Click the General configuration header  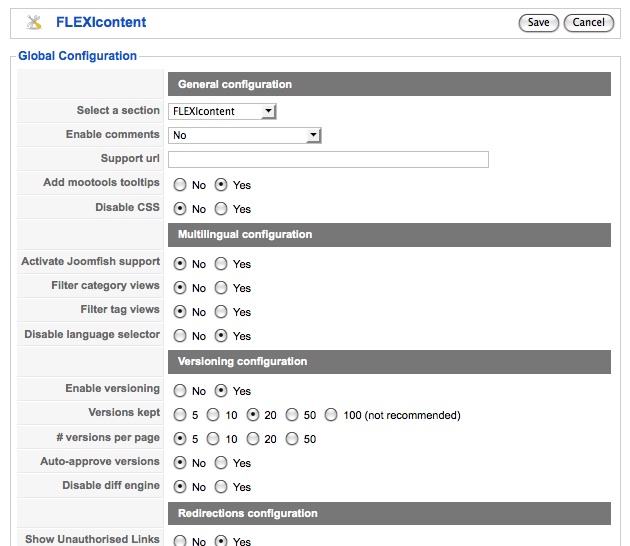389,84
